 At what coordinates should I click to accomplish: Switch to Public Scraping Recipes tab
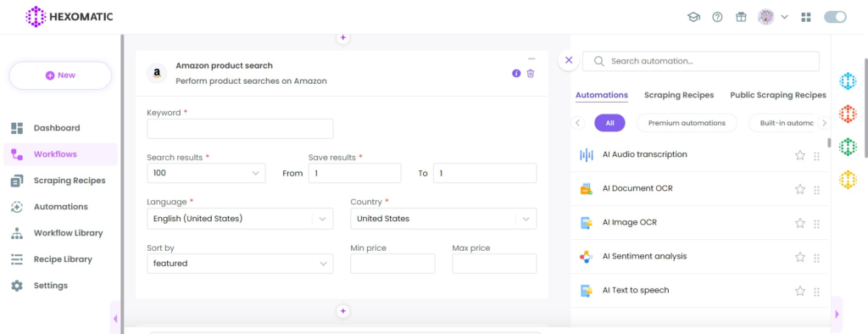[778, 95]
